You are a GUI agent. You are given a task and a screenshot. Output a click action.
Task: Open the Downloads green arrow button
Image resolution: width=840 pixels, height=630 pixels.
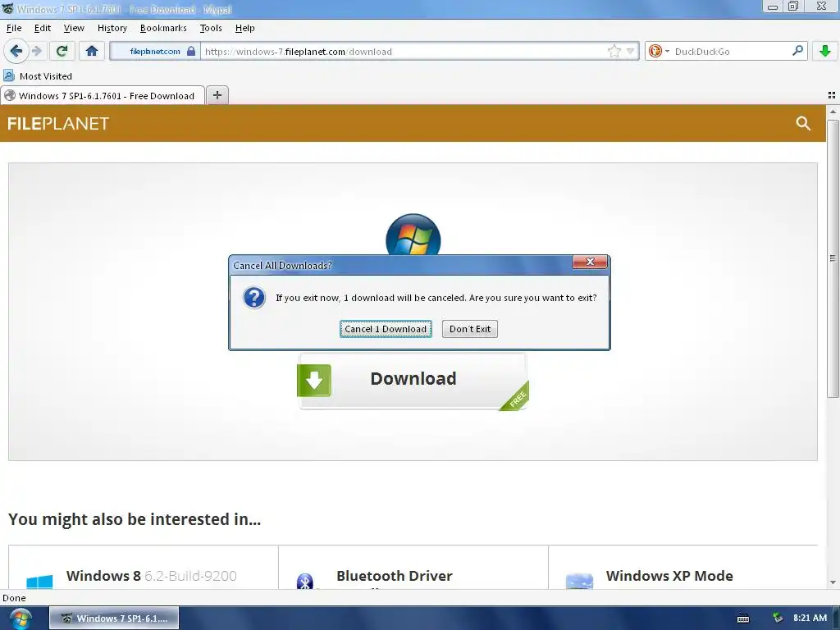coord(825,52)
